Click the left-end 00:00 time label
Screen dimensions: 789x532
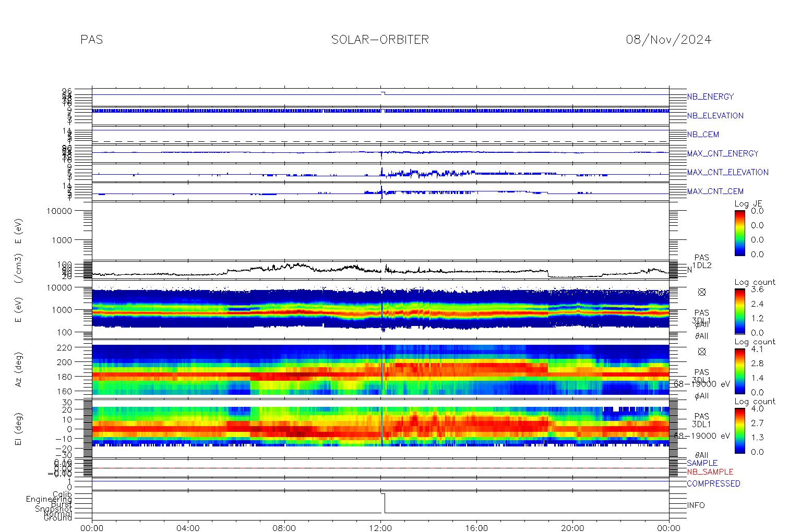click(92, 528)
